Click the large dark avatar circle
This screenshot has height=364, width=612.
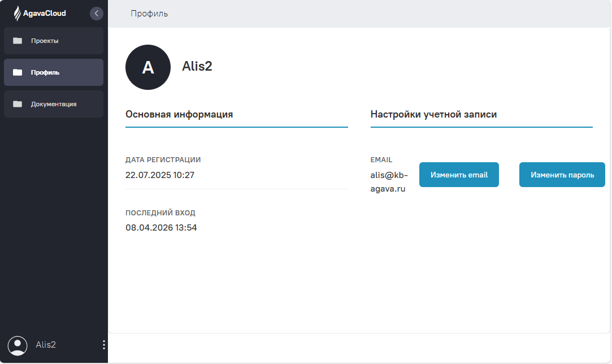tap(148, 67)
